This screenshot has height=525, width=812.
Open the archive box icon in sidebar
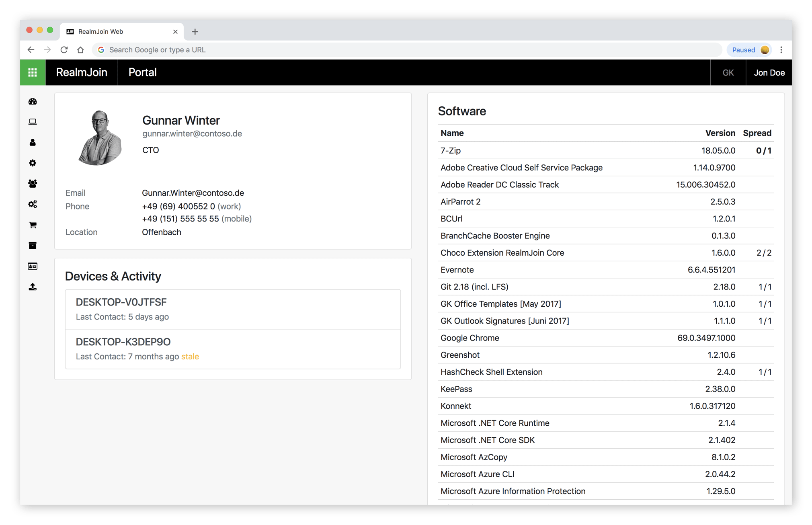(33, 246)
